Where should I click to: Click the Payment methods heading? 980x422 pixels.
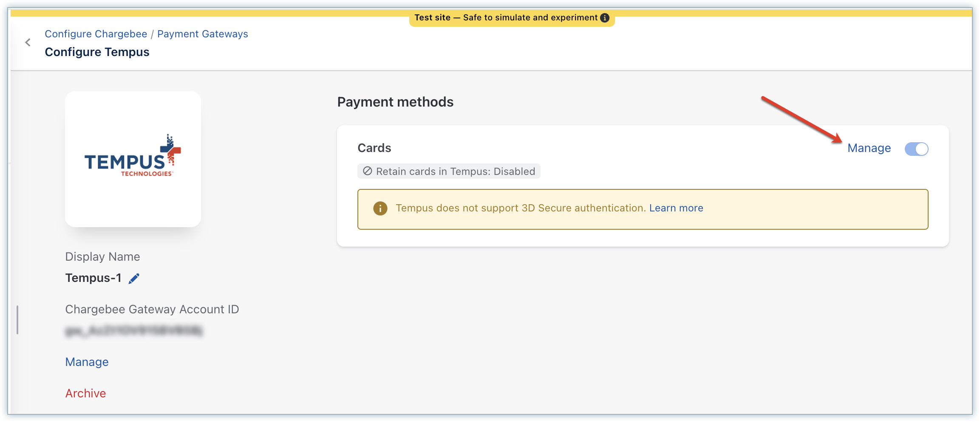pyautogui.click(x=395, y=102)
